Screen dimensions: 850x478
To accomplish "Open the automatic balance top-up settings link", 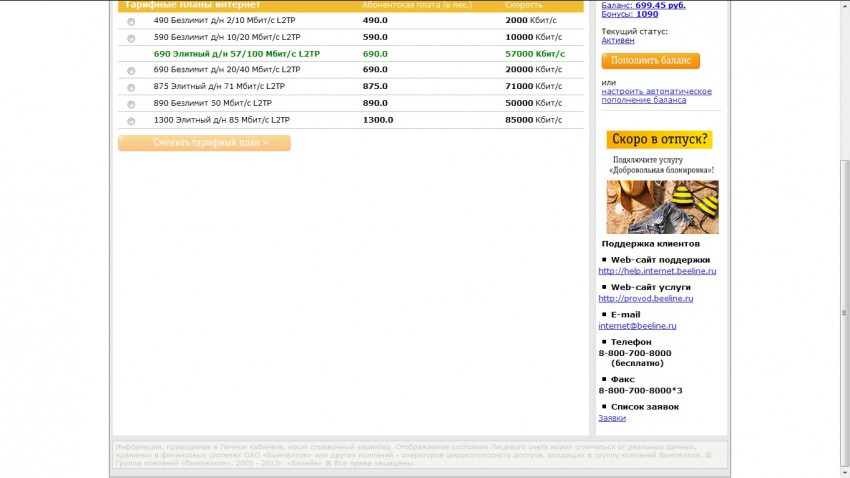I will point(656,96).
